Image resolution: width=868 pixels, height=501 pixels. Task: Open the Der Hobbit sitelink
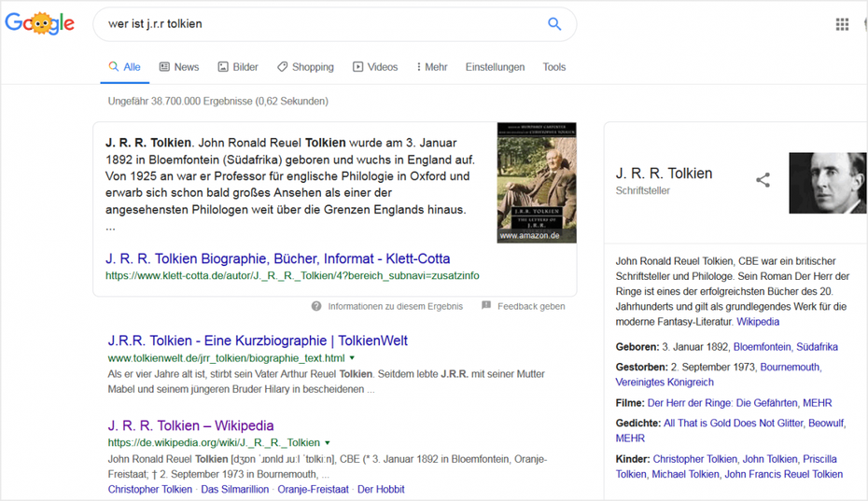pos(381,490)
